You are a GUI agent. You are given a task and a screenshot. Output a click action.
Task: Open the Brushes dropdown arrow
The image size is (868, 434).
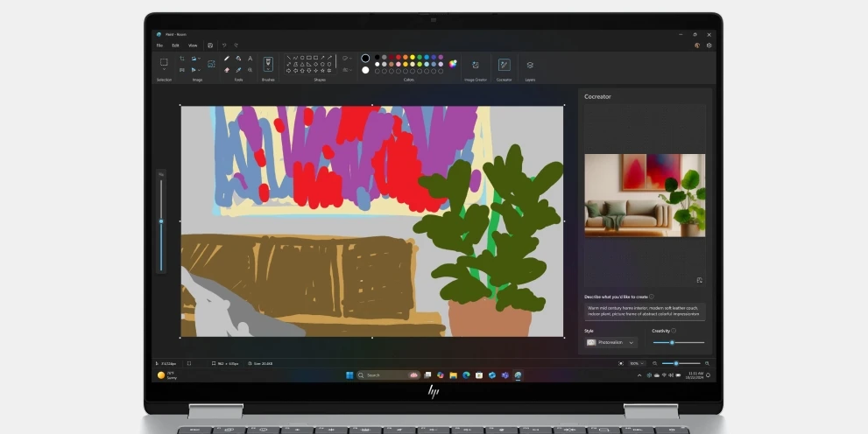coord(268,69)
